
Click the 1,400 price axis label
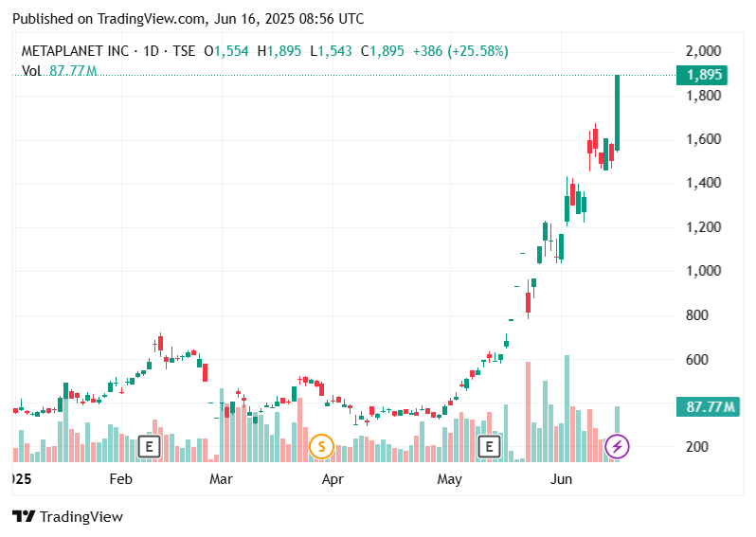[x=704, y=183]
